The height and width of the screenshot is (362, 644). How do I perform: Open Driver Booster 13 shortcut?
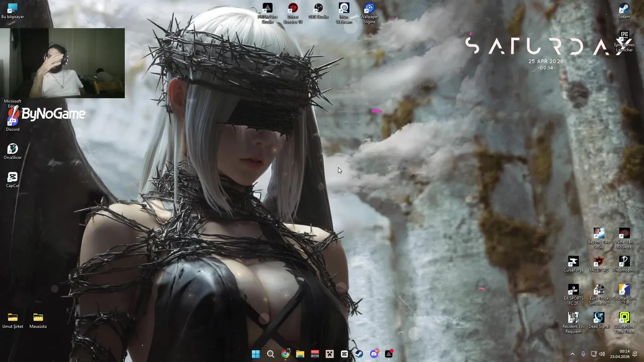point(293,14)
